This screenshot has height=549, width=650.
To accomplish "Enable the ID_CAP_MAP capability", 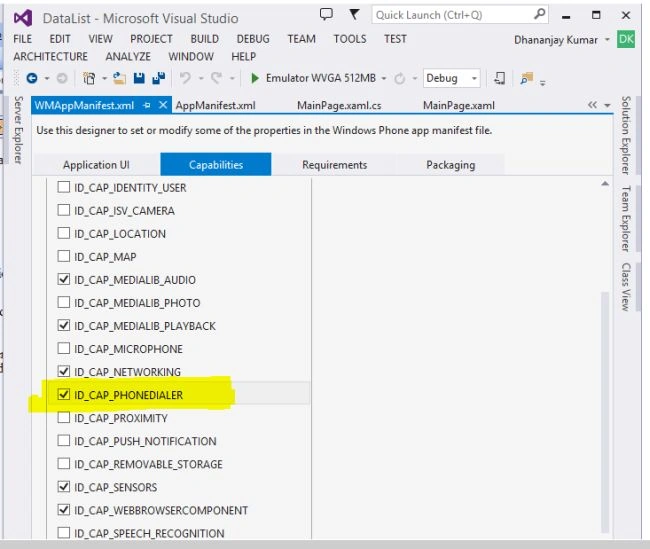I will (63, 256).
